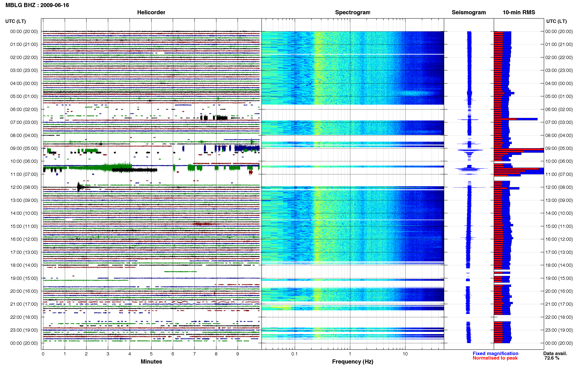Screen dimensions: 588x368
Task: Select right-axis time label "17:00 (13:00)"
Action: tap(559, 252)
